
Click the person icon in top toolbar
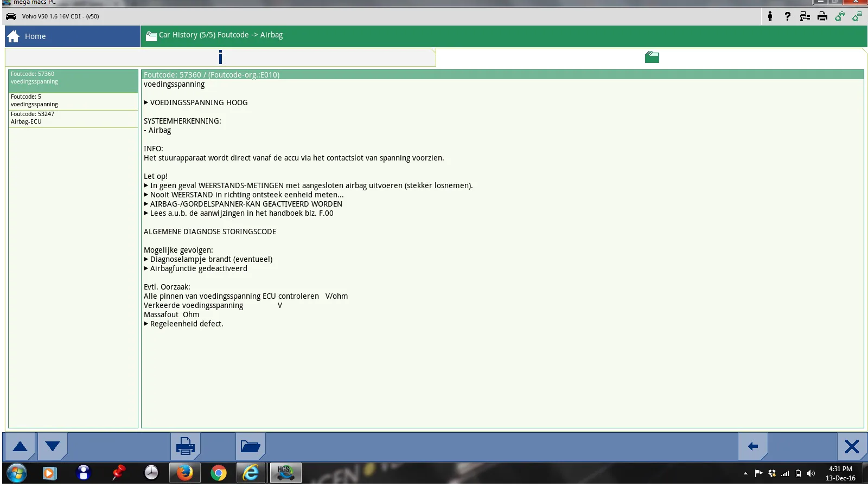pyautogui.click(x=770, y=16)
